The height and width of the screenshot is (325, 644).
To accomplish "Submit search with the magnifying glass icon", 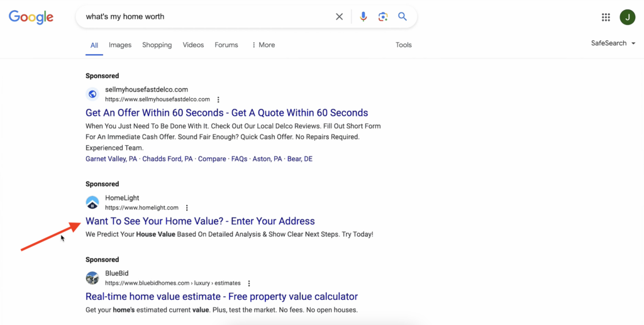I will 402,16.
